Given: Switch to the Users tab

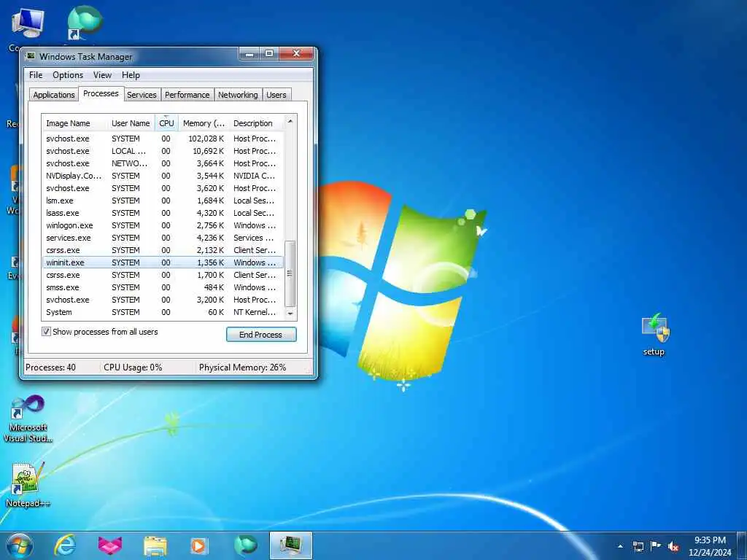Looking at the screenshot, I should (x=276, y=95).
